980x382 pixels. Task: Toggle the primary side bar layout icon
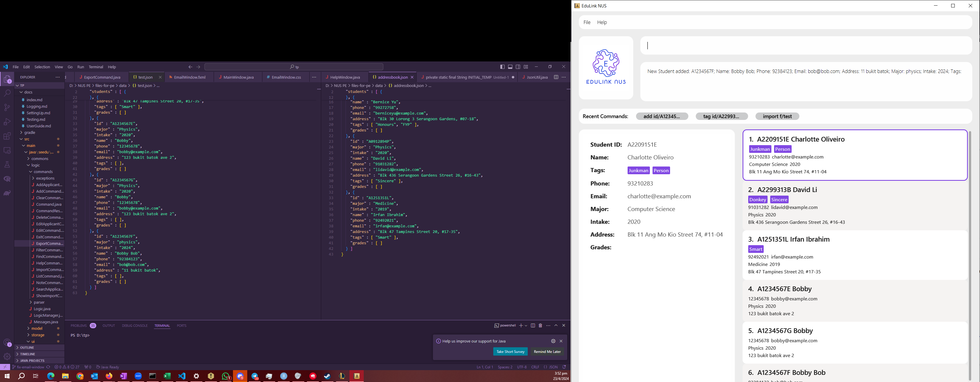coord(502,67)
